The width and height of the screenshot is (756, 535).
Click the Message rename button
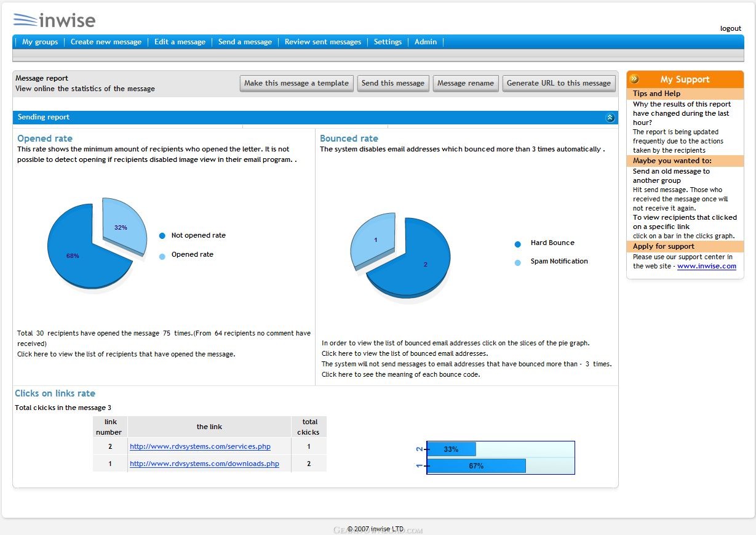[466, 83]
